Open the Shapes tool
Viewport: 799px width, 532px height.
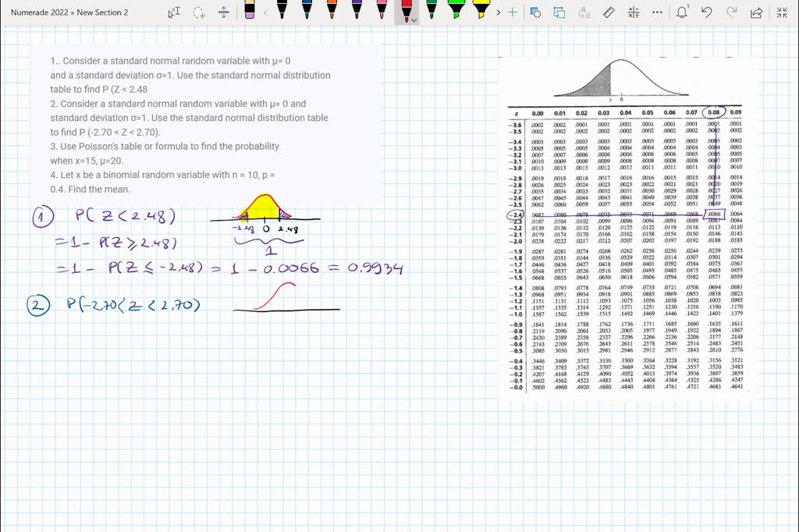pos(535,12)
